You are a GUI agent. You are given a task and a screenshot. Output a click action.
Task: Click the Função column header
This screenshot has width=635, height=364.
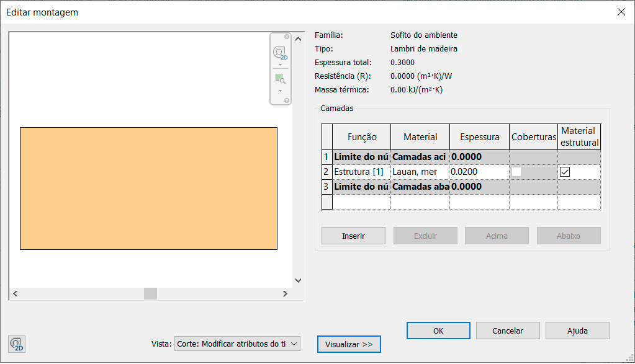(x=361, y=137)
